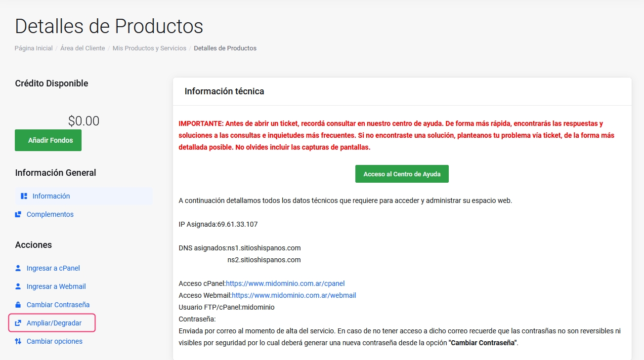Select Cambiar opciones action text
This screenshot has height=360, width=644.
pos(54,341)
